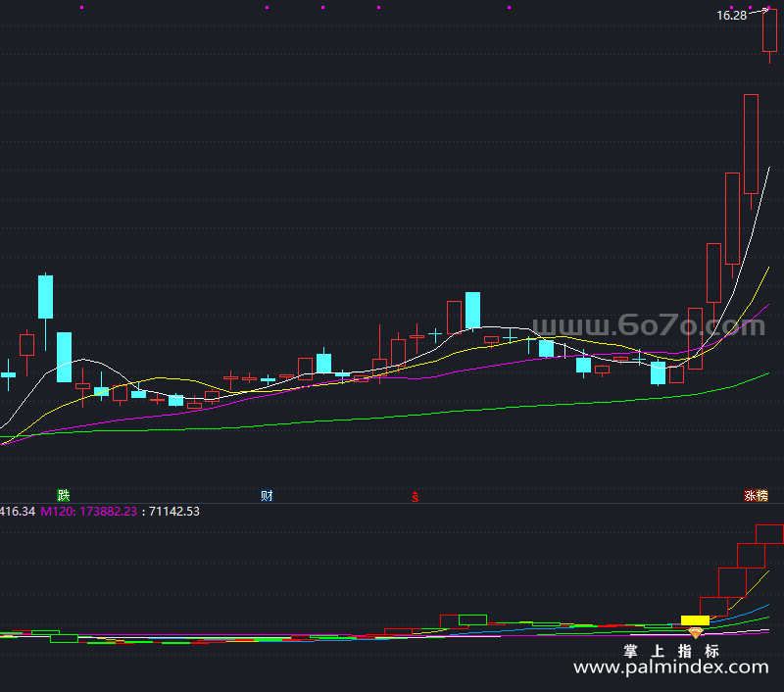
Task: Click the 71142.53 indicator value
Action: pyautogui.click(x=174, y=512)
